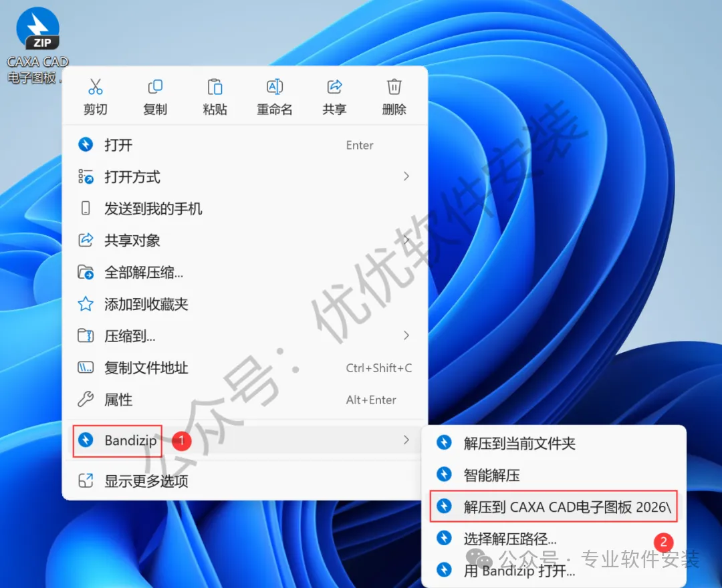Expand chevron beside 打开方式
This screenshot has width=722, height=588.
pyautogui.click(x=406, y=176)
